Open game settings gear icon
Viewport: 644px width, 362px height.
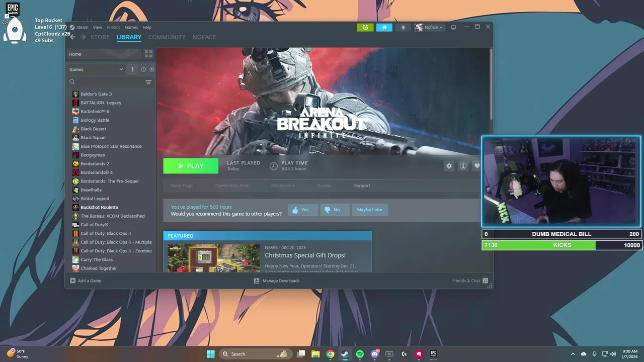point(449,166)
